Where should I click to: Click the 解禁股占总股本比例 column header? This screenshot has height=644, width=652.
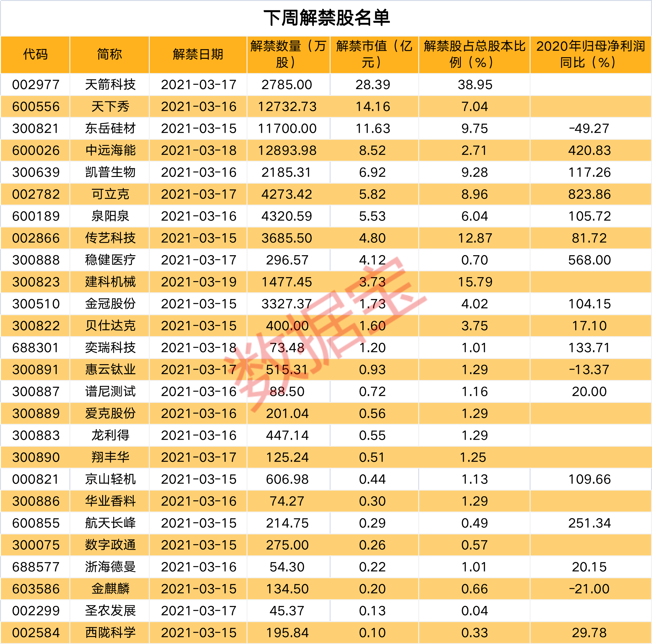point(474,54)
